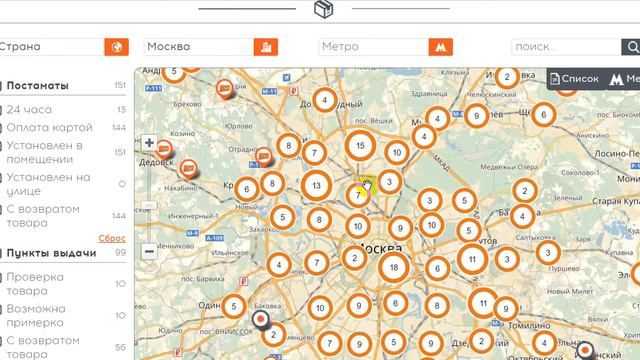Toggle С возвратом товара under Постаматы
This screenshot has height=360, width=640.
[43, 216]
